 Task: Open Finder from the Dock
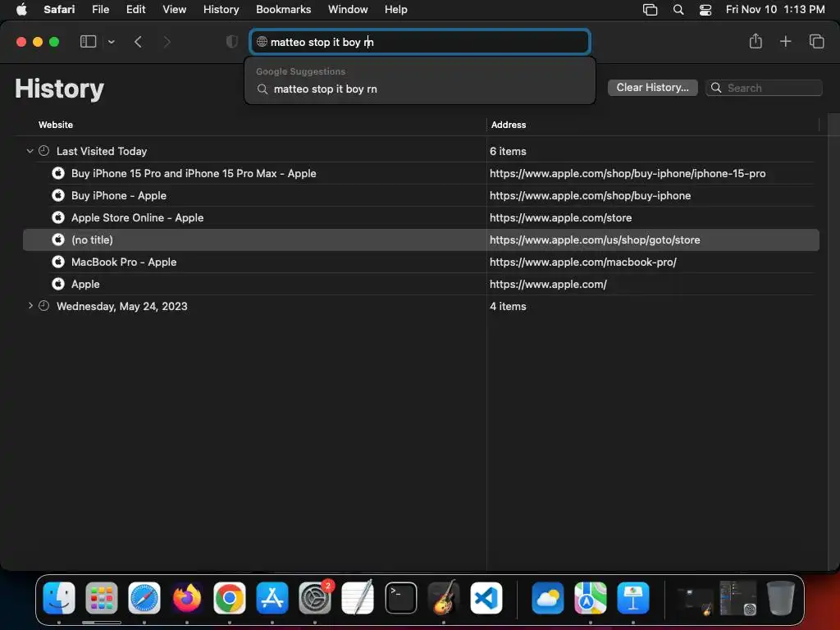59,597
